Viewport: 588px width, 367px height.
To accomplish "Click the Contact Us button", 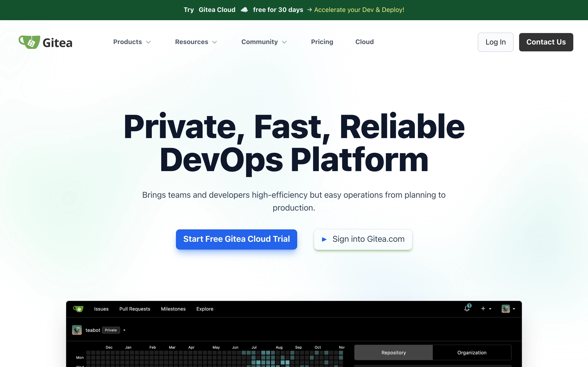I will (546, 42).
